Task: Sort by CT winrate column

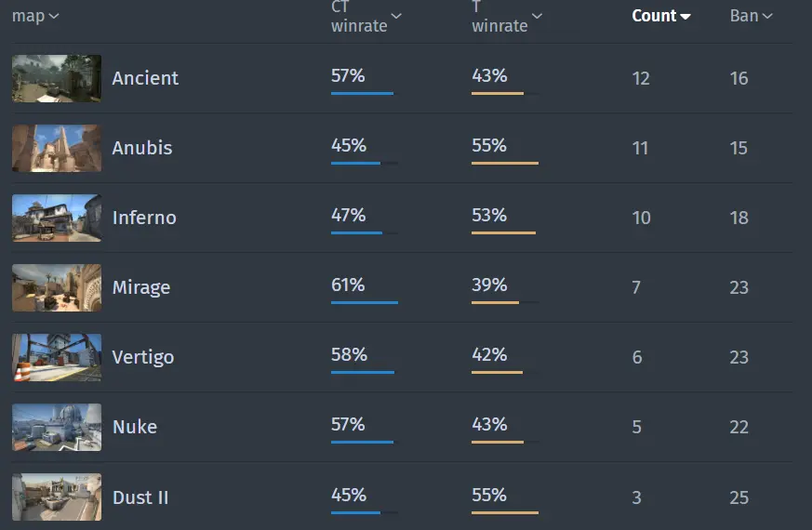Action: tap(366, 16)
